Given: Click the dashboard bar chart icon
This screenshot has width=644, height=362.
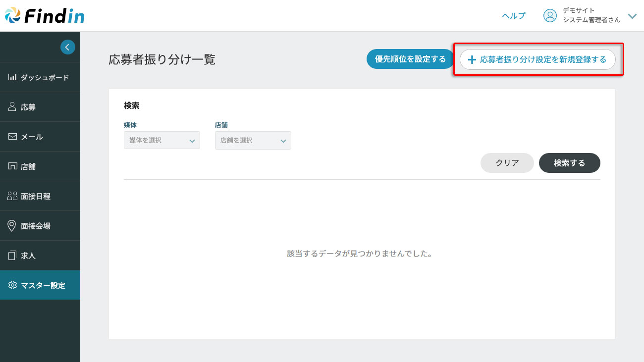Looking at the screenshot, I should [x=13, y=77].
